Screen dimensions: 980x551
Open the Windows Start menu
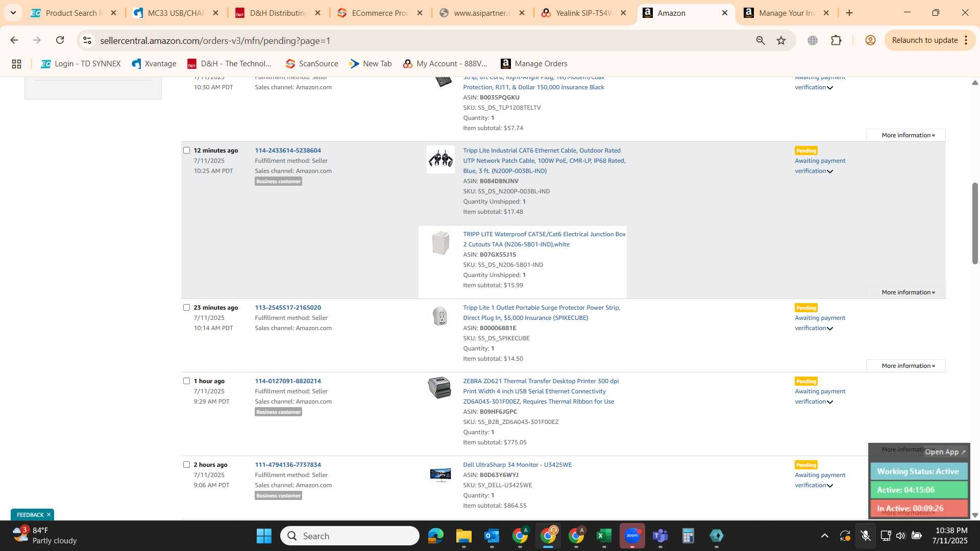(x=264, y=536)
